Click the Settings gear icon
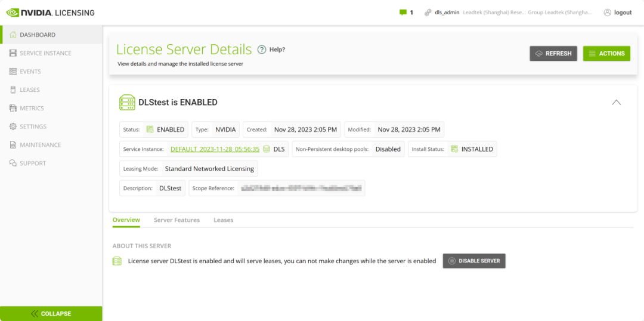 [x=13, y=126]
